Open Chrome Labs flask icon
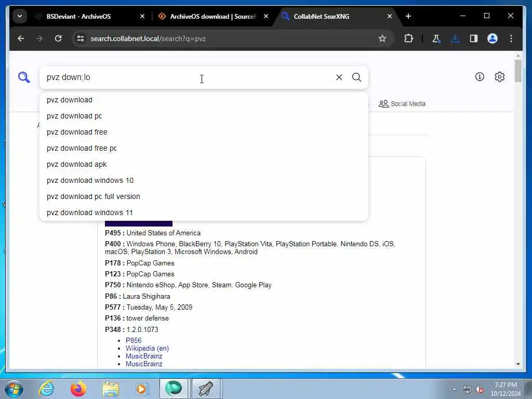 click(x=436, y=38)
